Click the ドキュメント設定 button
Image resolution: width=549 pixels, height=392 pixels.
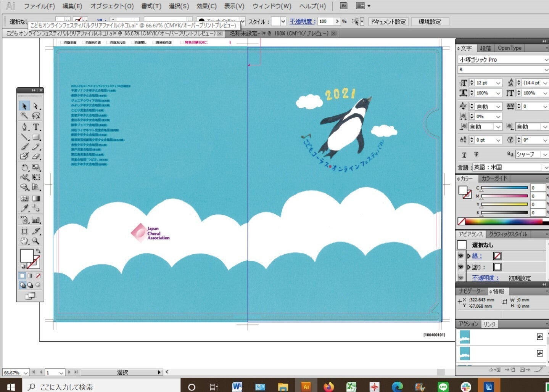[388, 22]
